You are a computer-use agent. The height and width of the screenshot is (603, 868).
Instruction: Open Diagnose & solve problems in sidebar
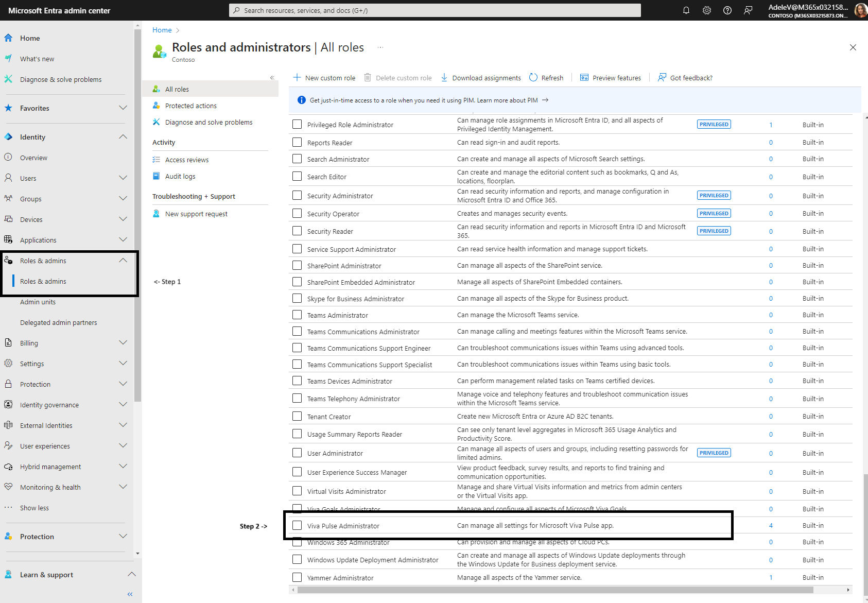(61, 79)
